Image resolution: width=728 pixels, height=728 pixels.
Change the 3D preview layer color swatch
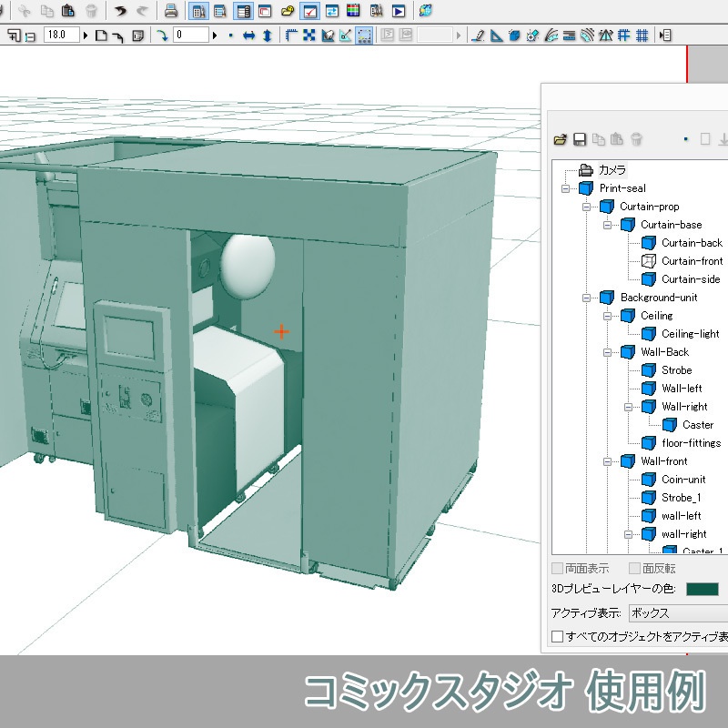click(x=703, y=588)
